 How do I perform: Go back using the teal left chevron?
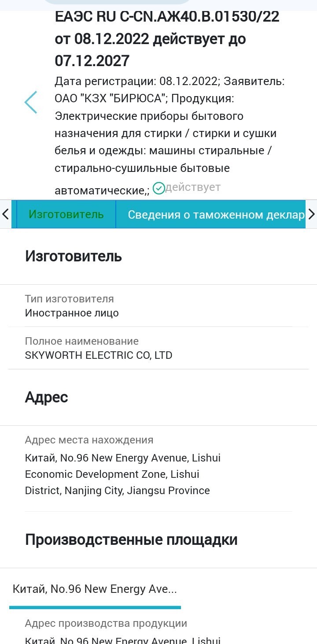pos(31,102)
